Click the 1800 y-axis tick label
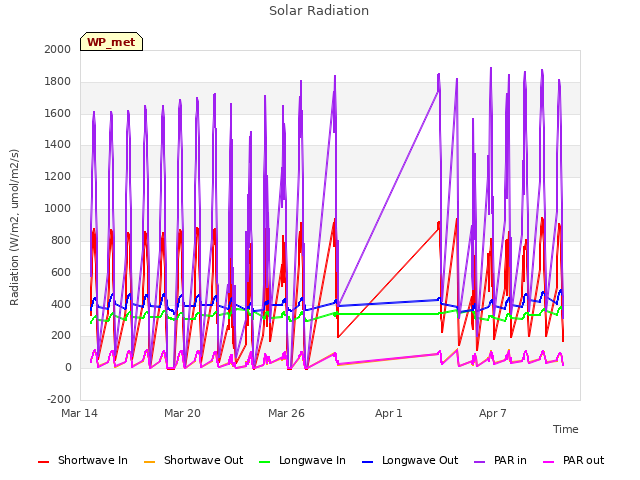The width and height of the screenshot is (640, 480). click(x=58, y=82)
